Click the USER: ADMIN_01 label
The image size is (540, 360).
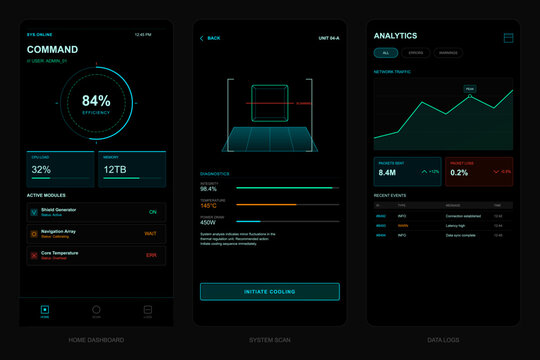[x=47, y=61]
